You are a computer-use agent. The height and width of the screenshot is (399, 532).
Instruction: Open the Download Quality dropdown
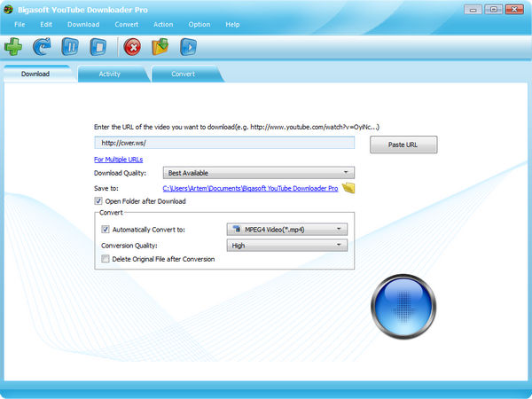pos(259,173)
